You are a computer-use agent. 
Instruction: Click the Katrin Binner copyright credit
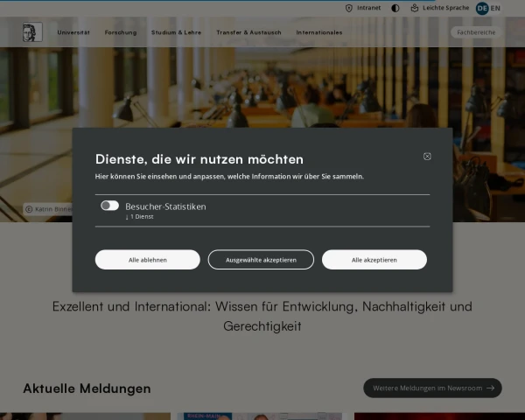48,209
